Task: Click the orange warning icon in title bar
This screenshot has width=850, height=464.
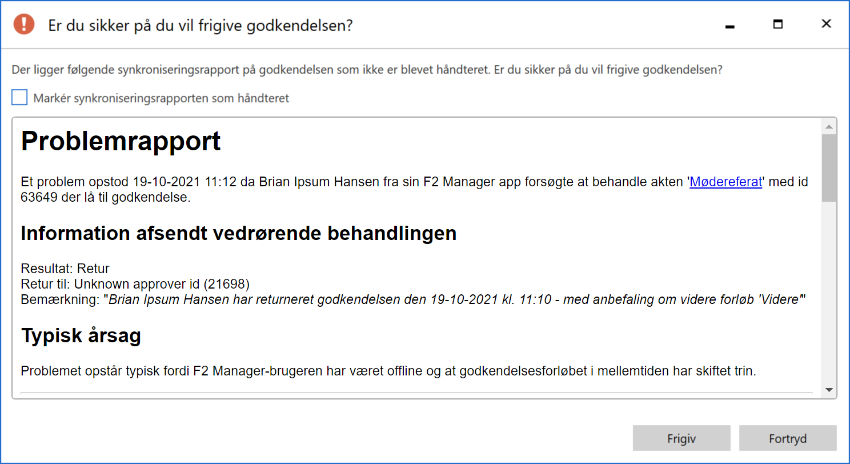Action: tap(24, 25)
